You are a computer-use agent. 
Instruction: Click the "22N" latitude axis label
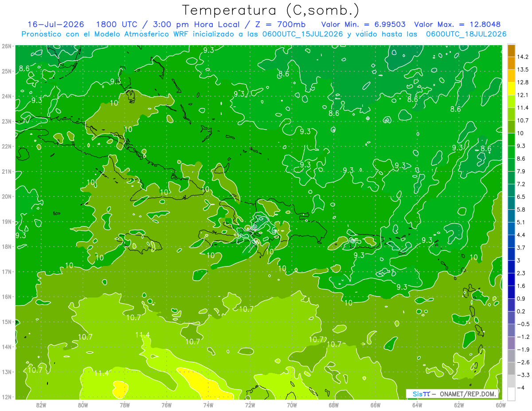pyautogui.click(x=6, y=146)
